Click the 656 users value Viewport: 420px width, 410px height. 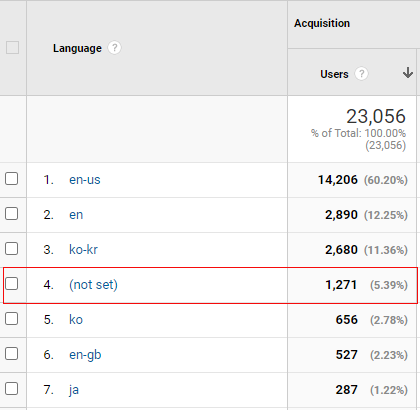347,320
